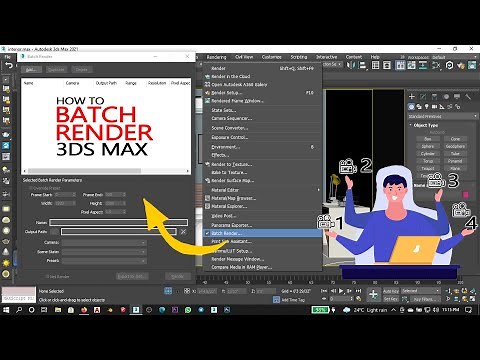
Task: Toggle the Scene Explorer toolbar icon
Action: pos(376,65)
